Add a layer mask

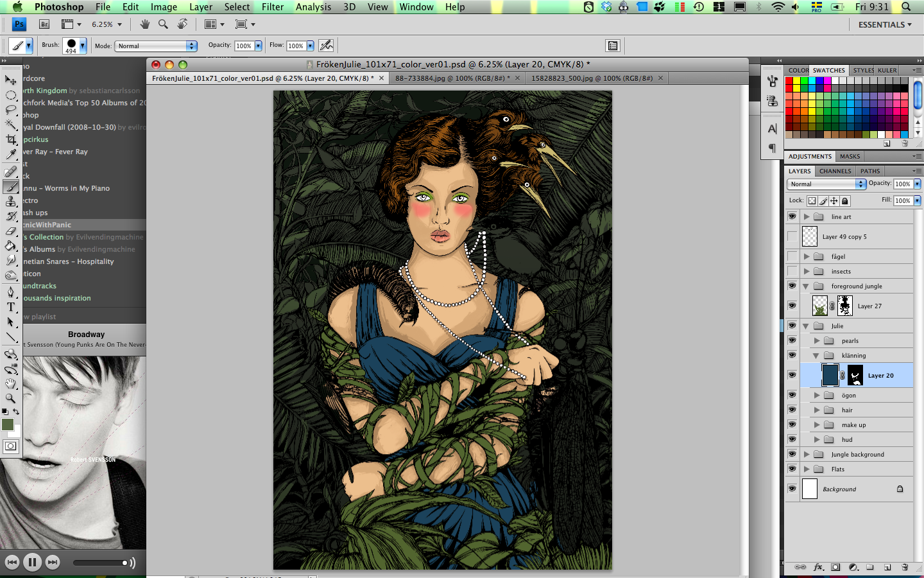[x=835, y=567]
